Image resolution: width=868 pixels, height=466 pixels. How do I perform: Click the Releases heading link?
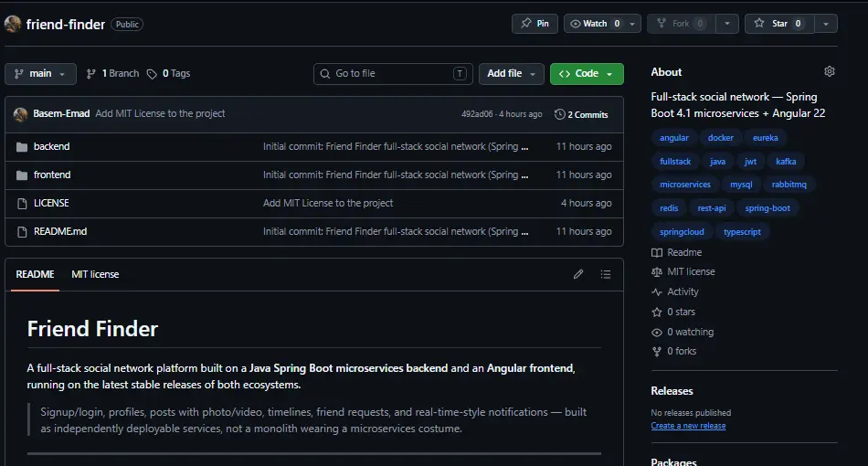672,391
